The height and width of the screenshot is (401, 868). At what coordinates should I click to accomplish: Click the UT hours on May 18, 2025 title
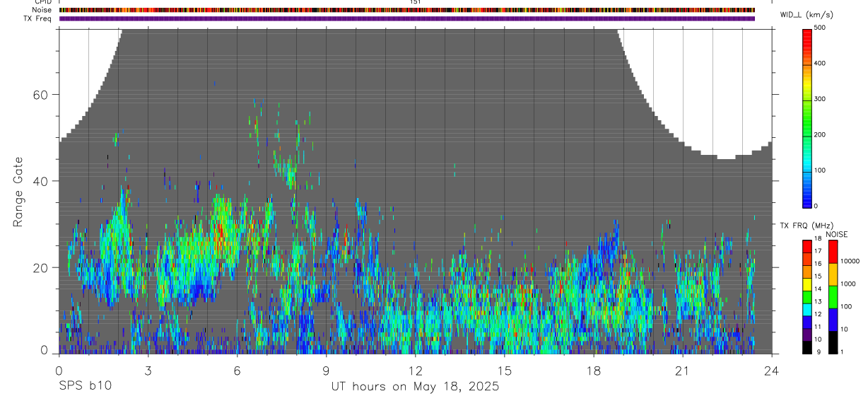(x=415, y=387)
